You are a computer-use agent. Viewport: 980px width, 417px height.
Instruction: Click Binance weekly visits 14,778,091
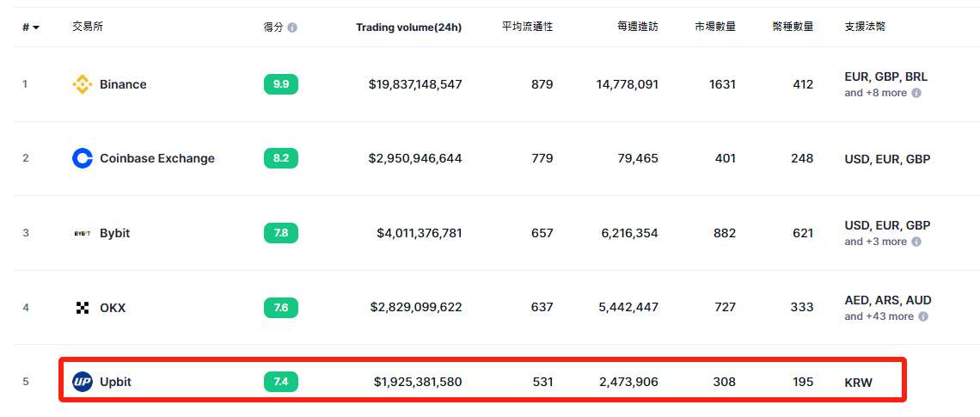(627, 84)
